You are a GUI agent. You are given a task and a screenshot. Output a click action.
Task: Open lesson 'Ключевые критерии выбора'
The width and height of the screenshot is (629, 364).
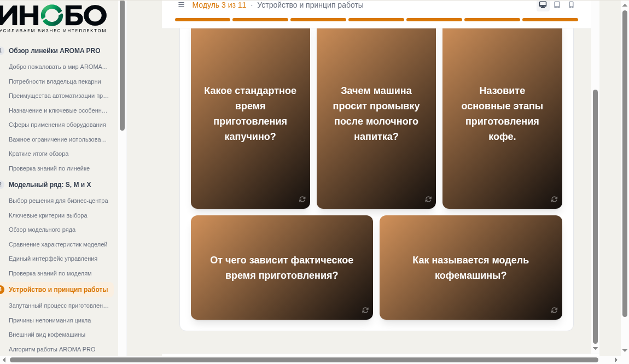coord(48,215)
